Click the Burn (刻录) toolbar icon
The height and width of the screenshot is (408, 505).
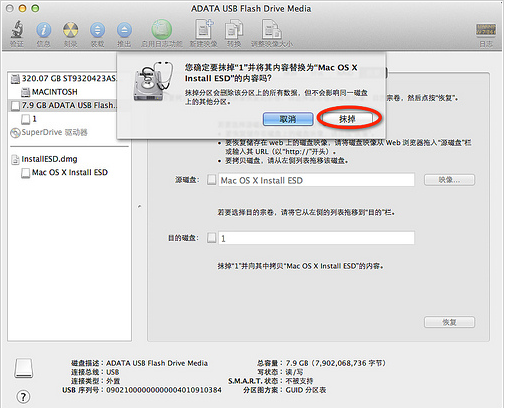pos(71,30)
